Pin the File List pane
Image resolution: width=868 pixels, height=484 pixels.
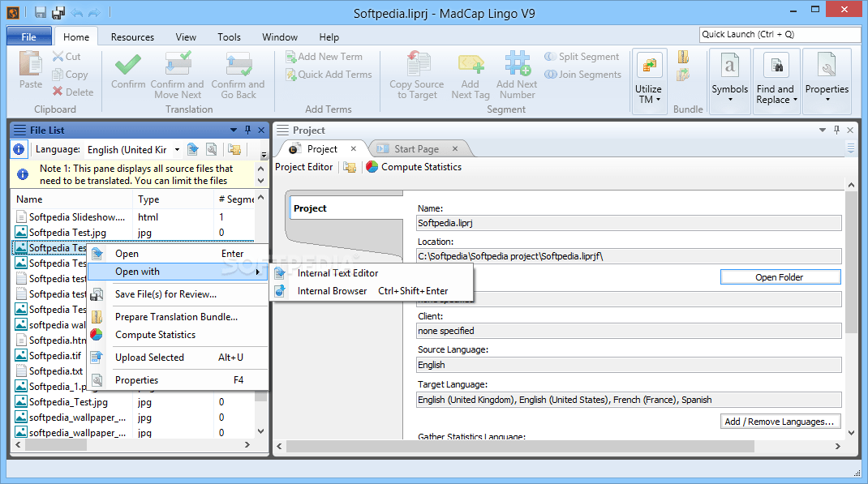tap(247, 130)
